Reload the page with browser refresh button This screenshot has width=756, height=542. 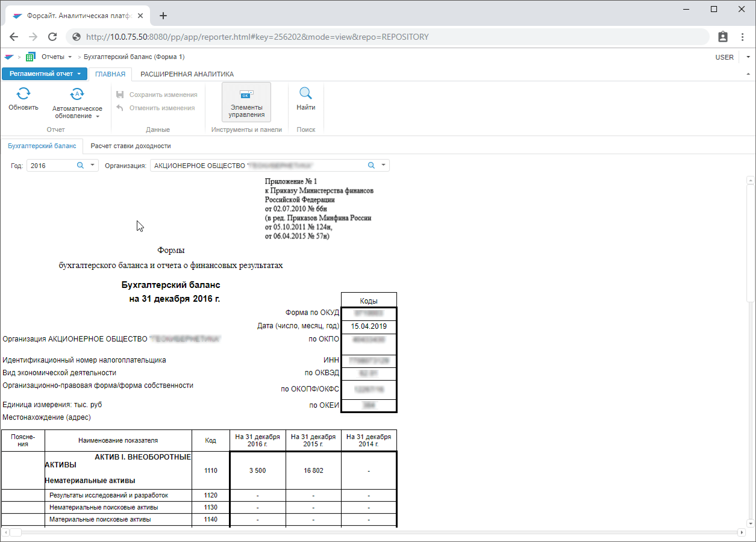[x=52, y=37]
